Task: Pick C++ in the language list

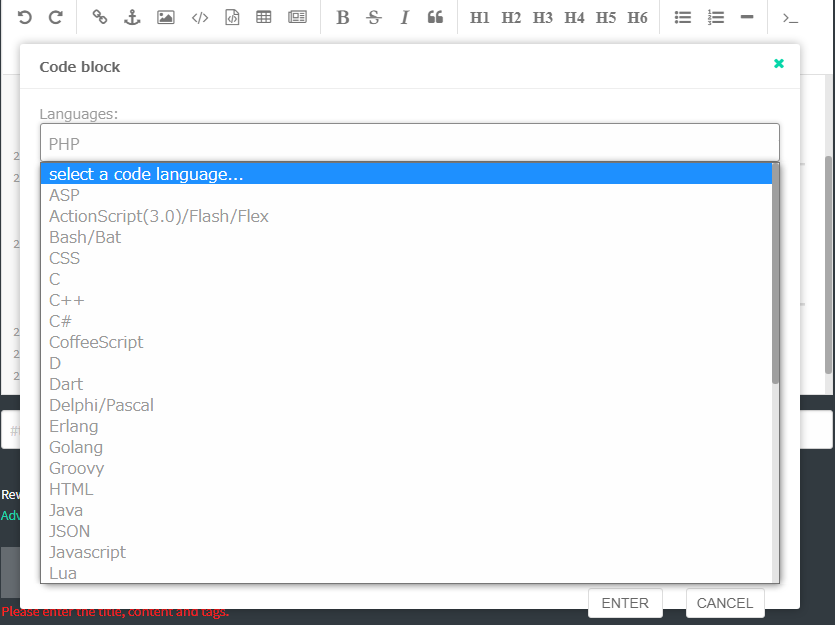Action: [406, 300]
